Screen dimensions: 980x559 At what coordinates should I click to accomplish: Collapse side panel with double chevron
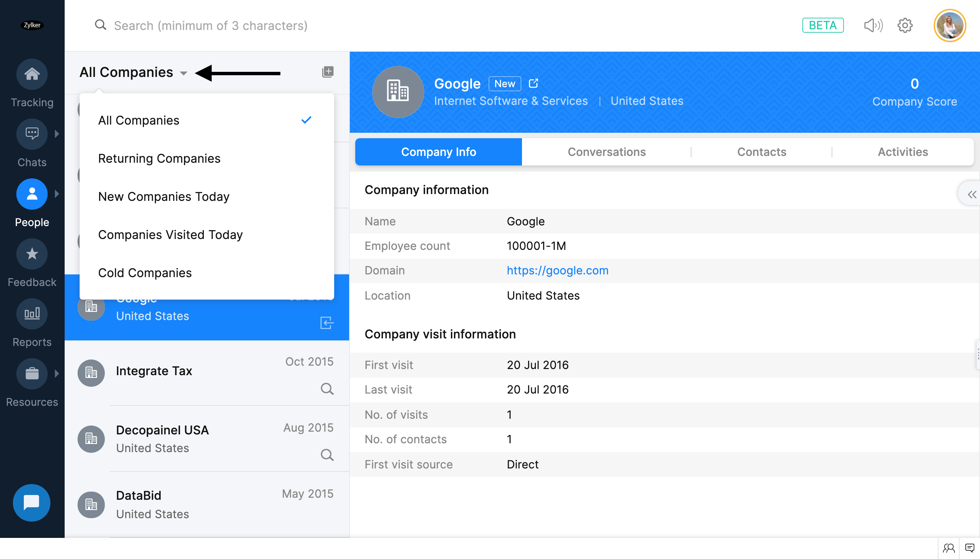pyautogui.click(x=971, y=194)
